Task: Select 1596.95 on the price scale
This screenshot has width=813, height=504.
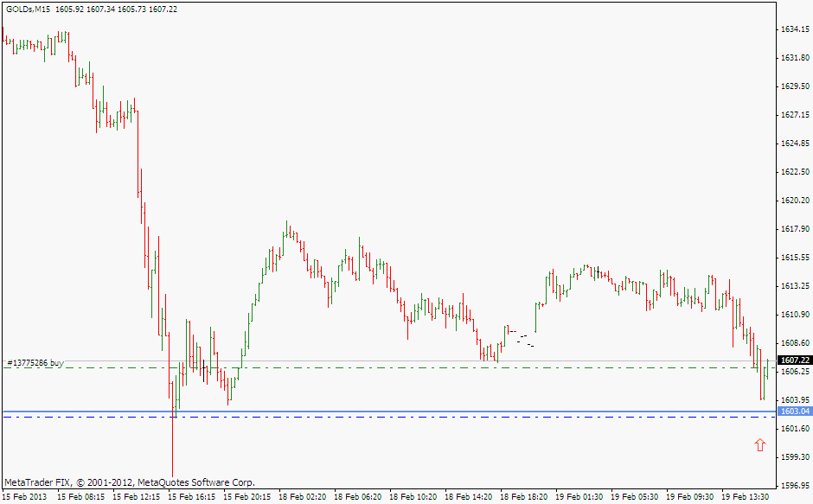Action: click(794, 484)
